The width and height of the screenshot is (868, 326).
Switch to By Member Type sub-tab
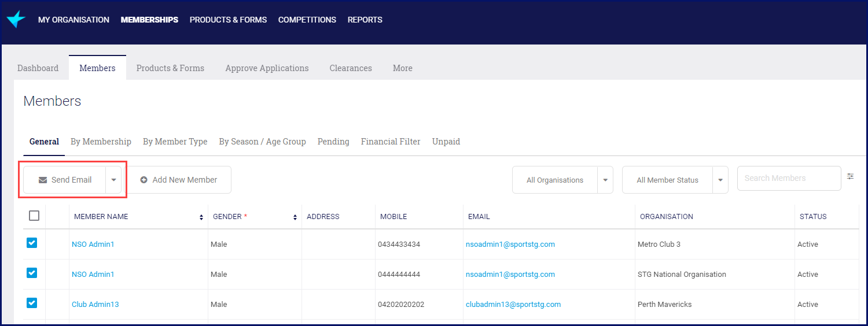coord(175,142)
